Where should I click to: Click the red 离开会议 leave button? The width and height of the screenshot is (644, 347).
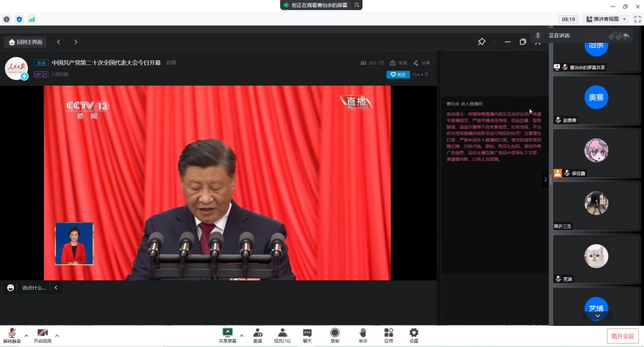(x=622, y=336)
